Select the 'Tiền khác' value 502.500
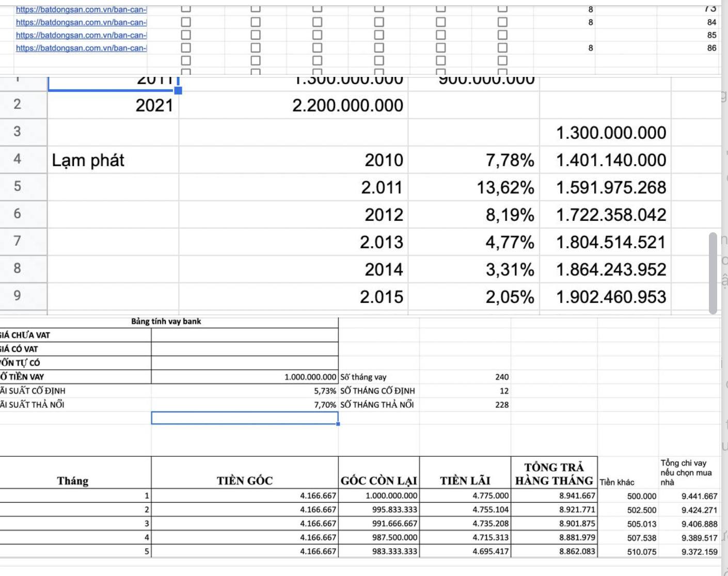Screen dimensions: 728x576 pyautogui.click(x=628, y=510)
